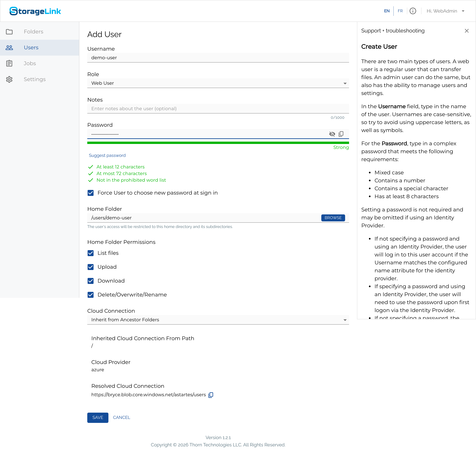This screenshot has width=476, height=452.
Task: Click the Username input field
Action: (218, 58)
